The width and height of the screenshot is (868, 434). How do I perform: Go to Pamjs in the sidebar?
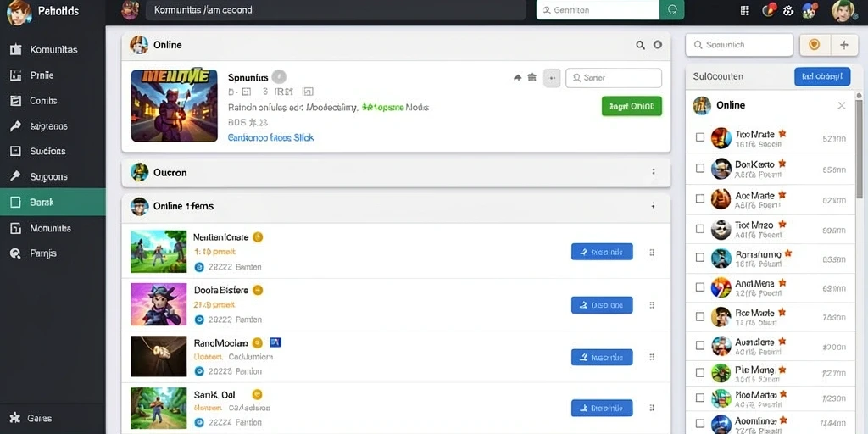(x=53, y=253)
